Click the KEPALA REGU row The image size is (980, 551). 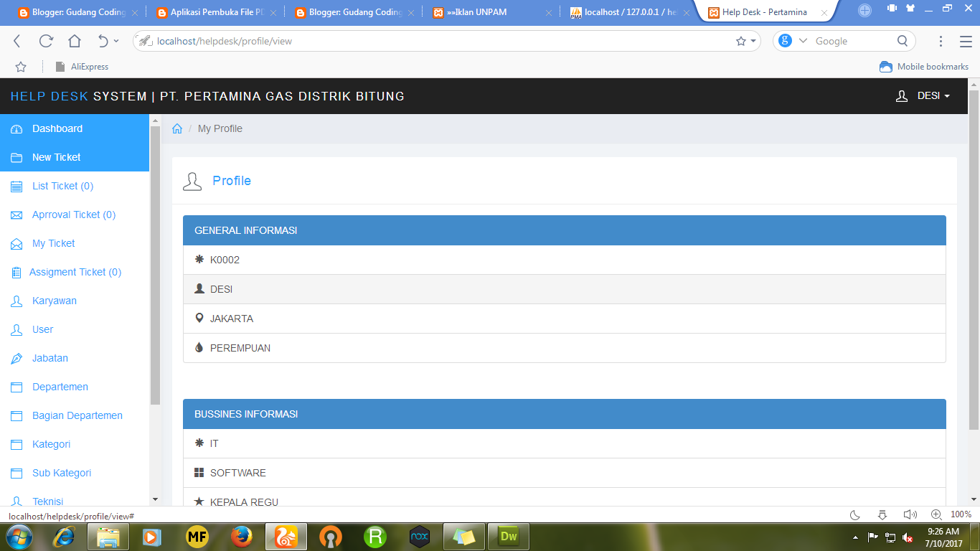point(565,496)
